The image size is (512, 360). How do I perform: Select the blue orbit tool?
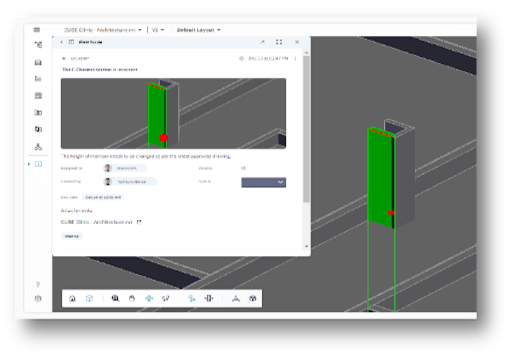[149, 298]
